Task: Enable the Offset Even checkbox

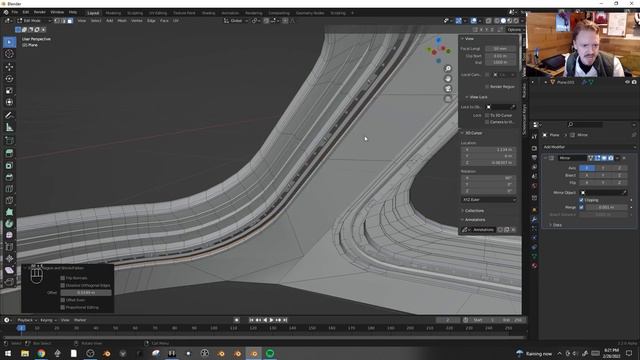Action: (62, 300)
